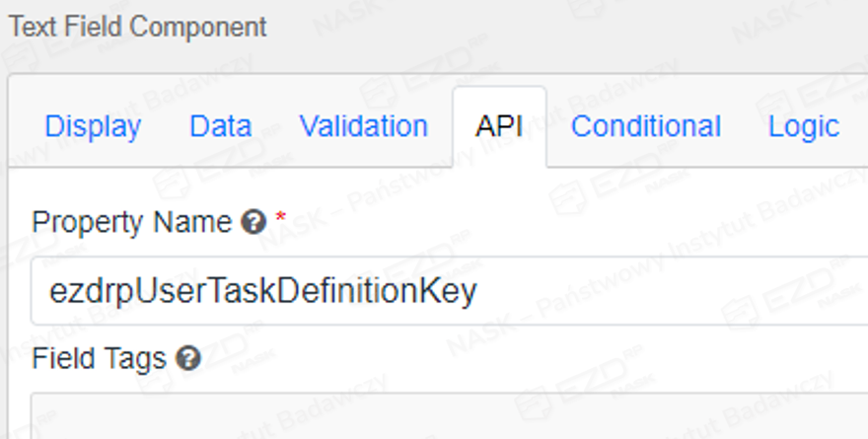Click the Text Field Component heading
Image resolution: width=868 pixels, height=439 pixels.
tap(137, 27)
